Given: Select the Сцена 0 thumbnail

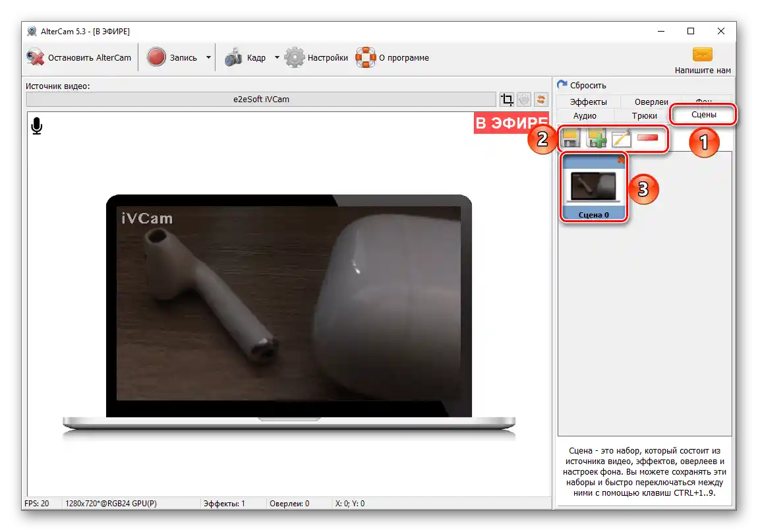Looking at the screenshot, I should click(x=594, y=187).
